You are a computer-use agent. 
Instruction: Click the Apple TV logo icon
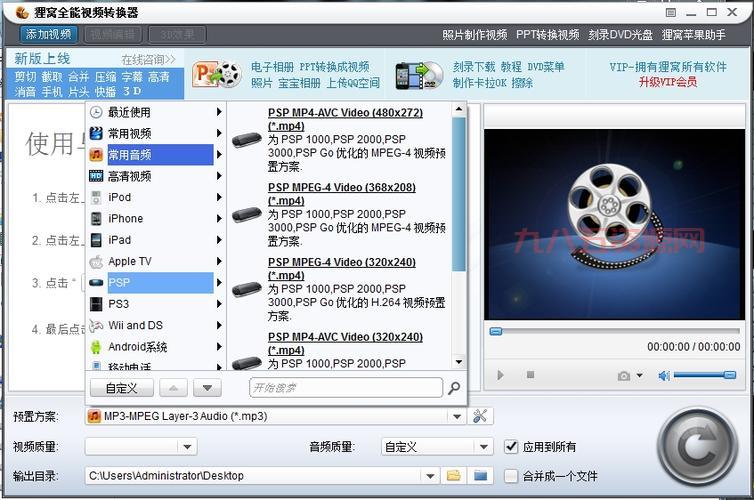coord(96,262)
